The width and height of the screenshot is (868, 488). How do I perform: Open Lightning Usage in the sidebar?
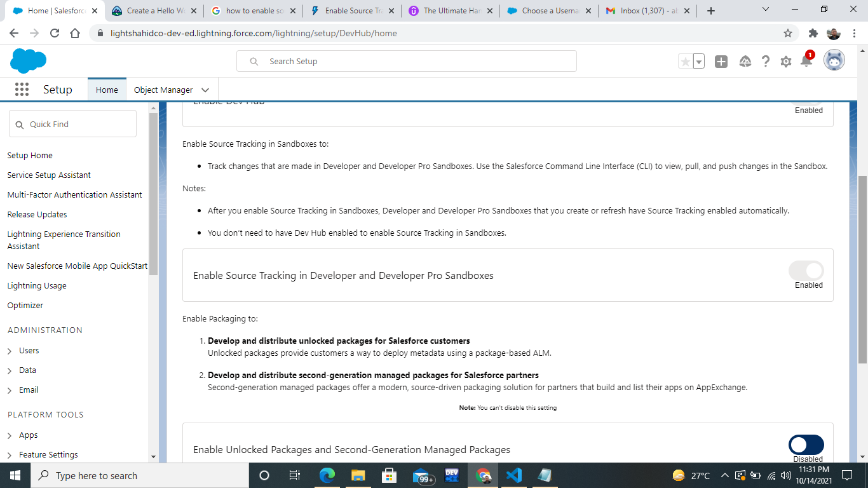[37, 285]
